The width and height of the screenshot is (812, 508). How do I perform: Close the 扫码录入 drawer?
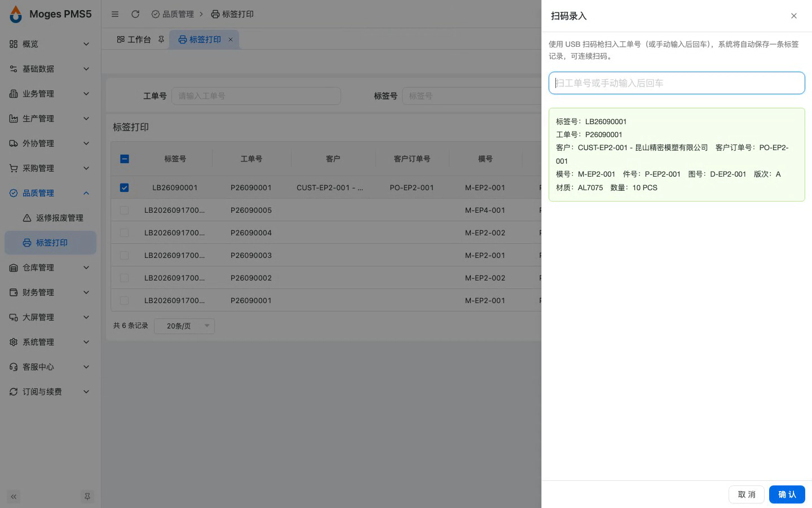click(794, 16)
